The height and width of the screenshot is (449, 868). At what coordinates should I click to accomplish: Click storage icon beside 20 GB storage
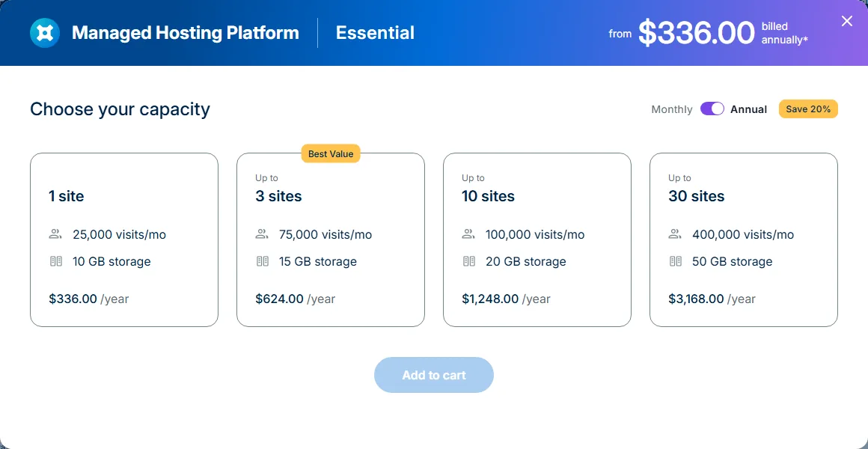[469, 261]
